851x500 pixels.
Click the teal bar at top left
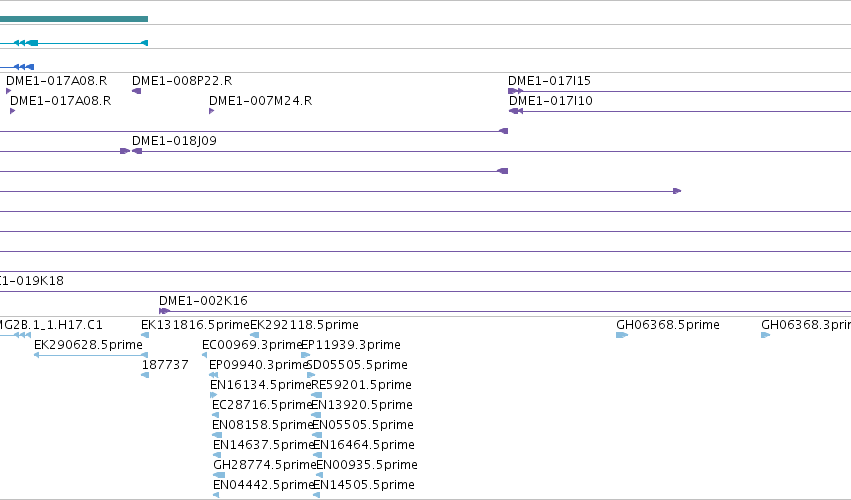click(x=74, y=19)
